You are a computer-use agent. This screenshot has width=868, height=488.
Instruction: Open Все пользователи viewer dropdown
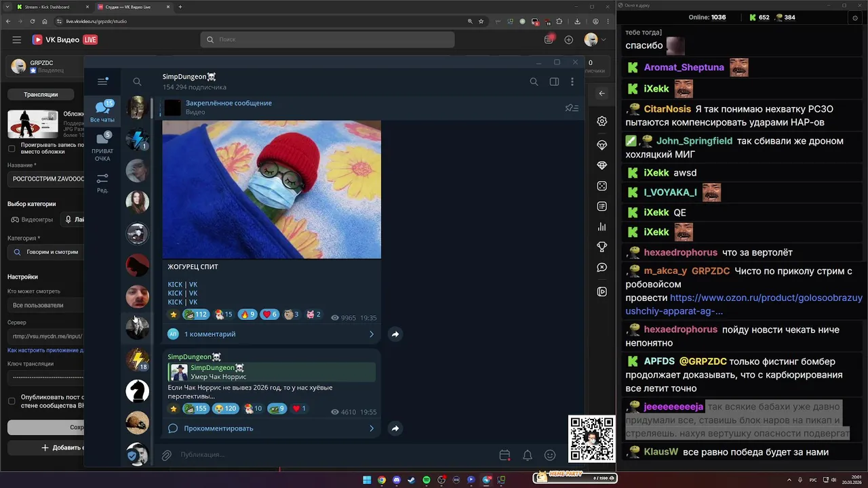coord(46,305)
